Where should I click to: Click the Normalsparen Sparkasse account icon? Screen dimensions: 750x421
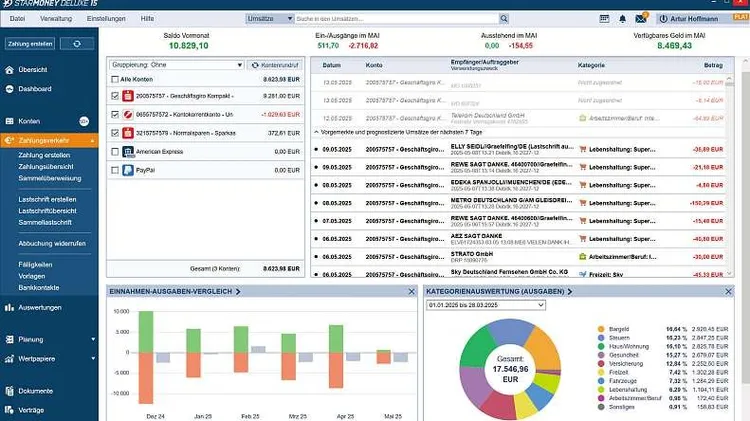128,133
